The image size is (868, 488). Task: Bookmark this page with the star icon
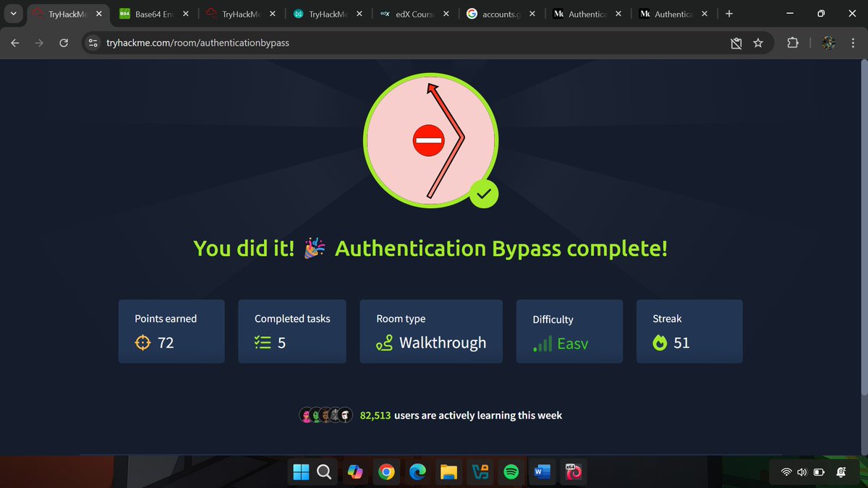pos(758,43)
